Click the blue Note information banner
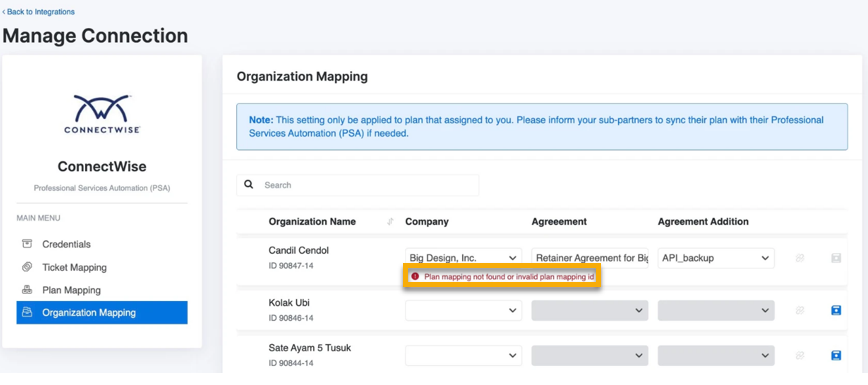 (x=542, y=126)
